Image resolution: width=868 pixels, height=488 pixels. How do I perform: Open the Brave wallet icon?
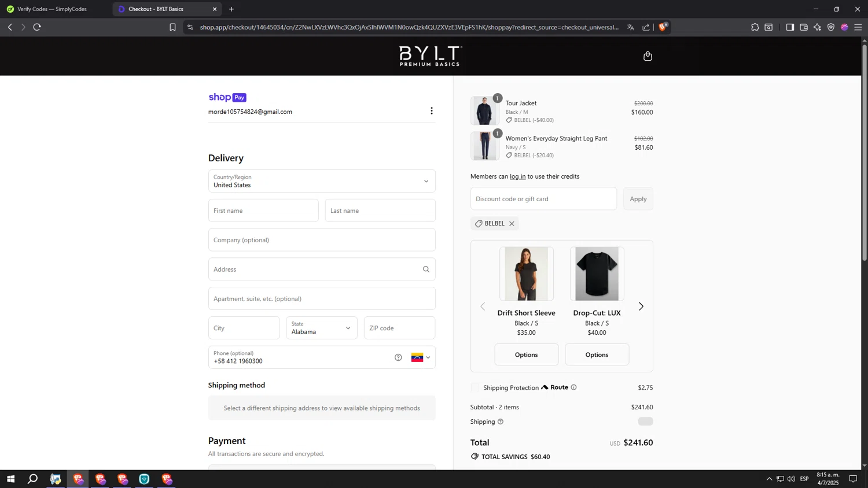[x=804, y=27]
